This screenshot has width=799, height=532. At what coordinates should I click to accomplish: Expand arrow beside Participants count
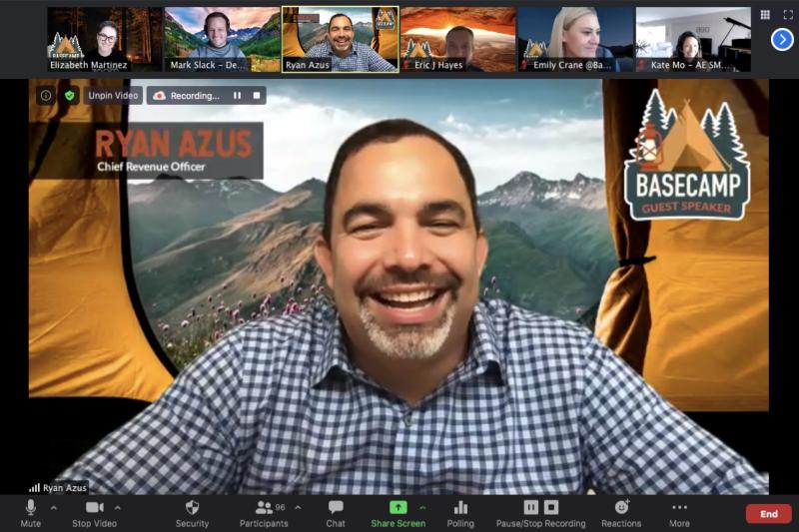click(298, 508)
